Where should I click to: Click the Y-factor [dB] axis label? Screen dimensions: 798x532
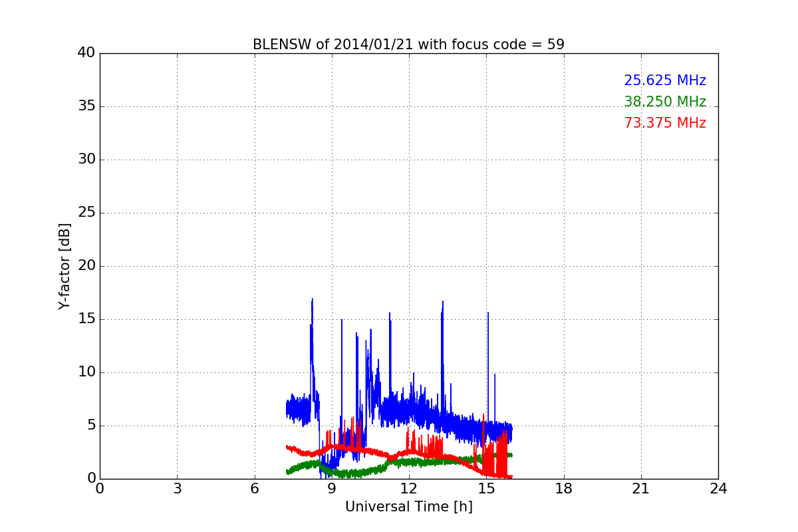(x=65, y=266)
